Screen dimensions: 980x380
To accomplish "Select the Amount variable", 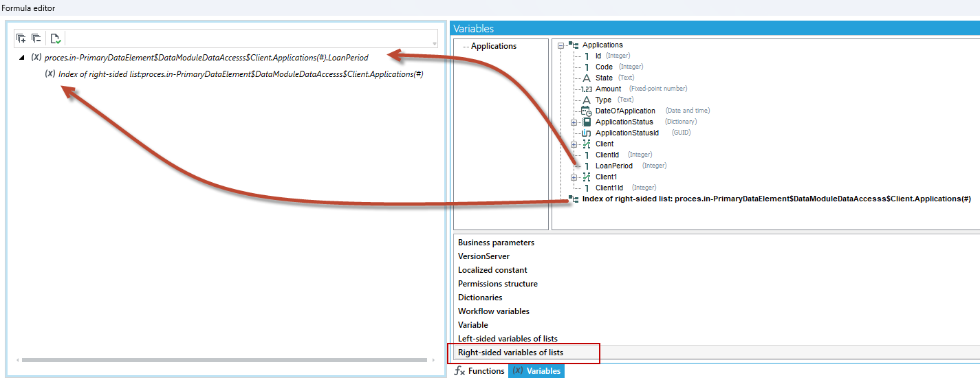I will click(608, 89).
